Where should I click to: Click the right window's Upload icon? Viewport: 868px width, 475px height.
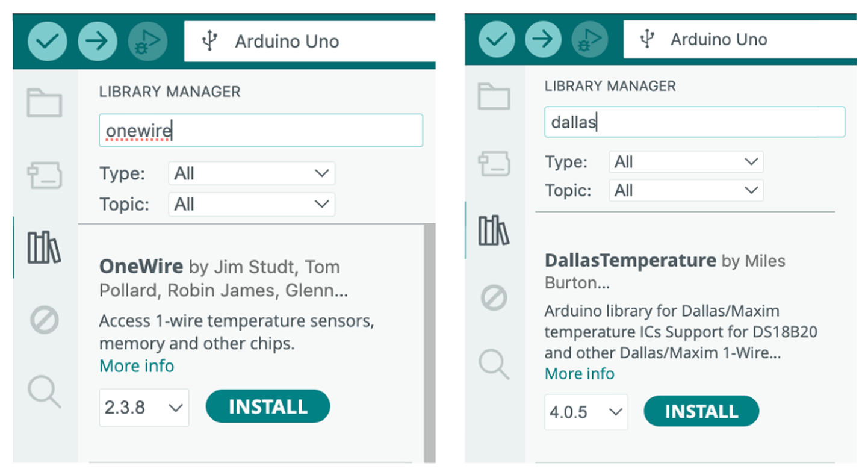click(542, 39)
